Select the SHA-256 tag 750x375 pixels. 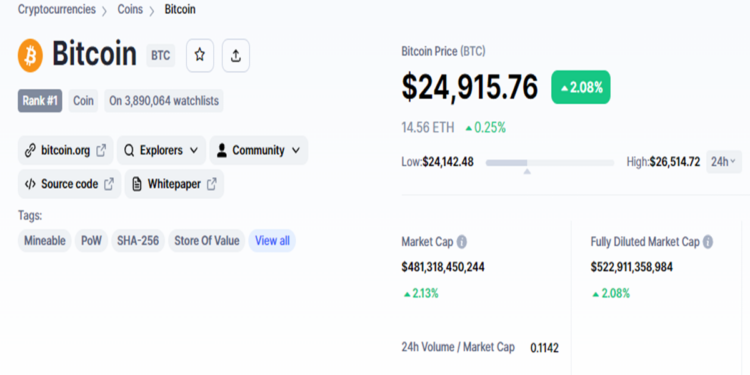(138, 241)
